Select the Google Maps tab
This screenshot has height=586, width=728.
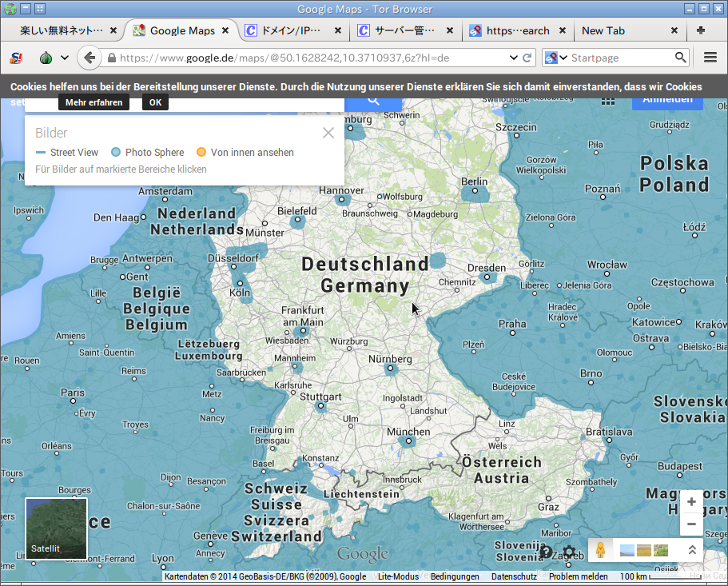(x=182, y=30)
